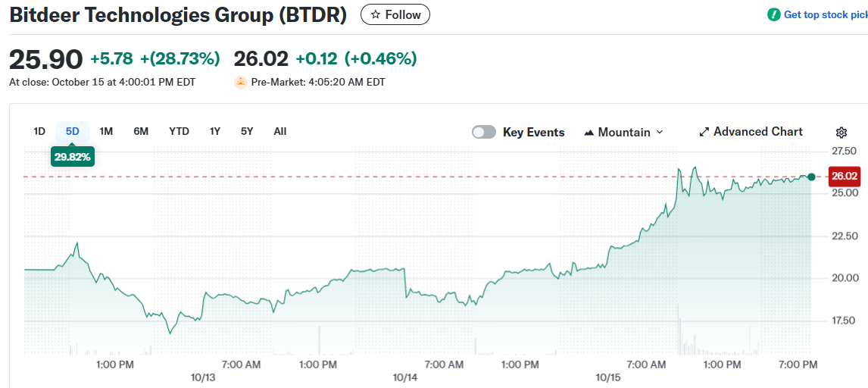The width and height of the screenshot is (868, 388).
Task: Click the green top stock picks icon
Action: (x=773, y=14)
